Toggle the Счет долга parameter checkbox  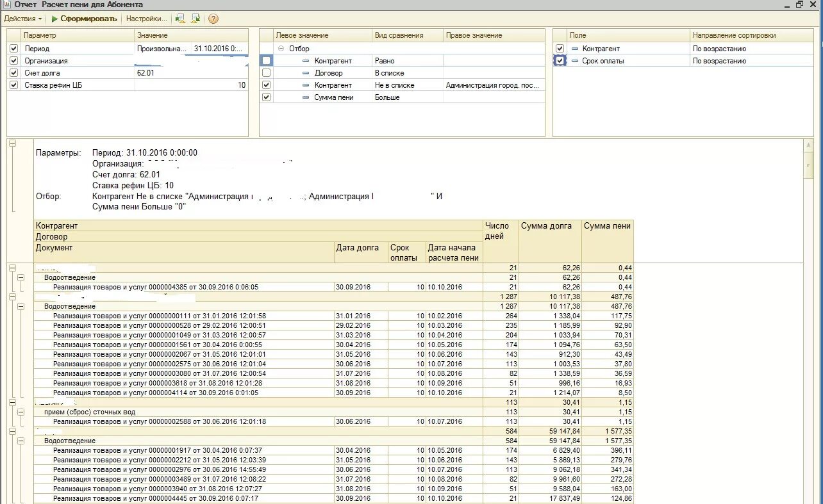tap(14, 73)
